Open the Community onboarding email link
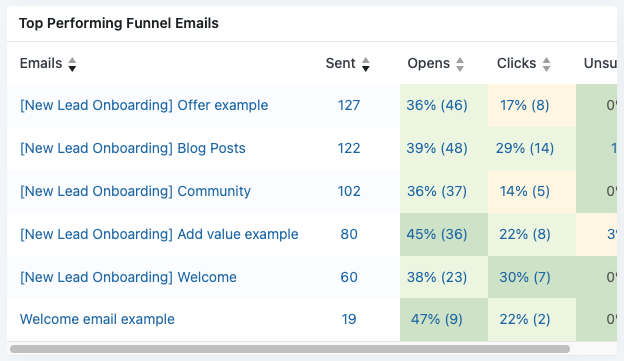 tap(135, 191)
